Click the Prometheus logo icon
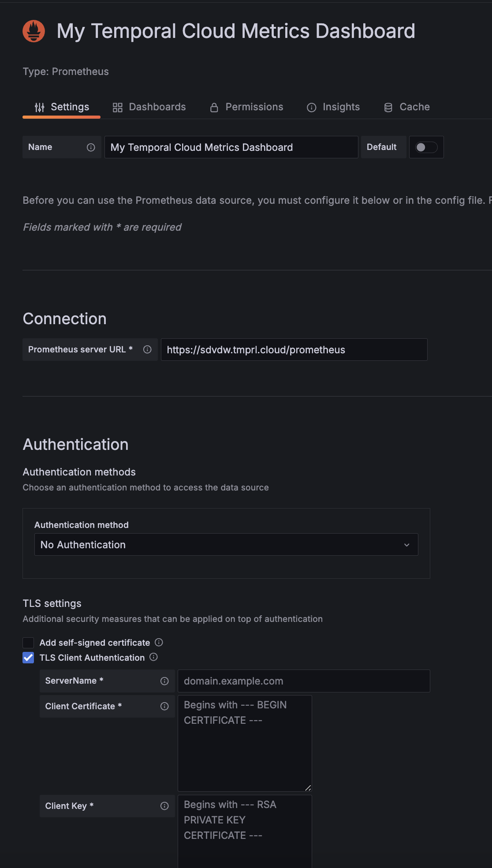Viewport: 492px width, 868px height. [x=33, y=31]
